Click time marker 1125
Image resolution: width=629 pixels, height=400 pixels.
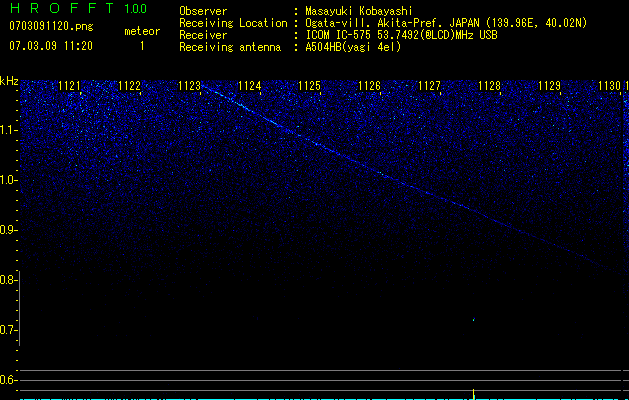(x=309, y=86)
